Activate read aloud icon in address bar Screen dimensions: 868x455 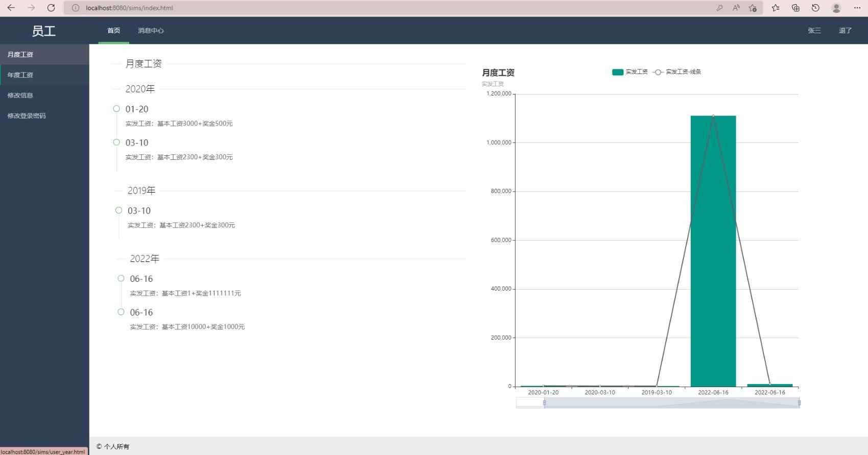pos(736,8)
